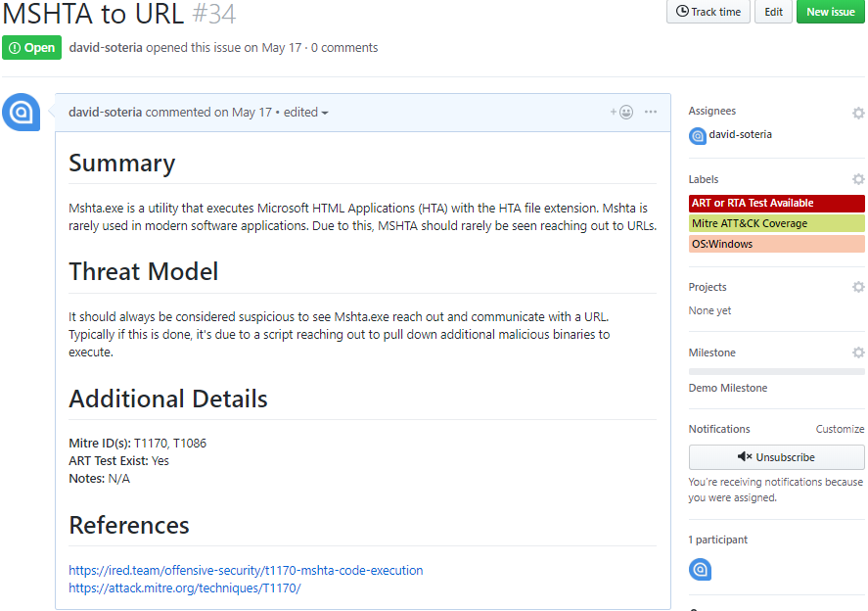Unsubscribe from issue notifications
The height and width of the screenshot is (611, 868).
(x=776, y=456)
